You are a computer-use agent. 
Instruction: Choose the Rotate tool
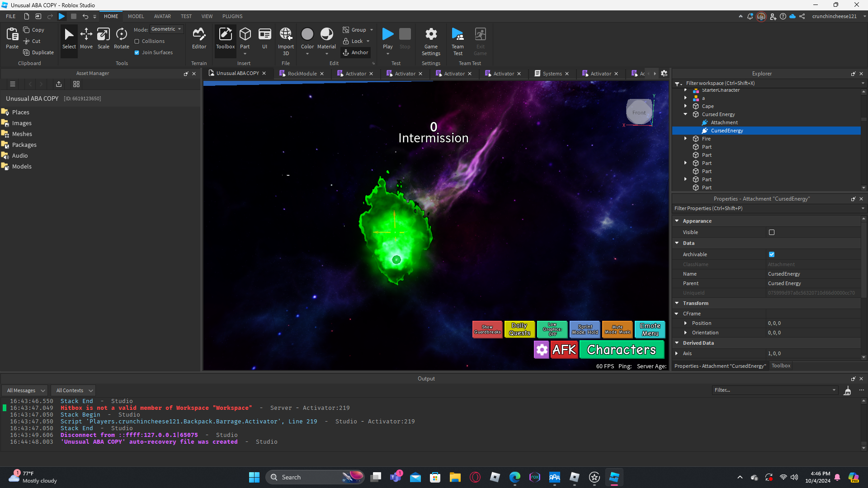click(122, 38)
